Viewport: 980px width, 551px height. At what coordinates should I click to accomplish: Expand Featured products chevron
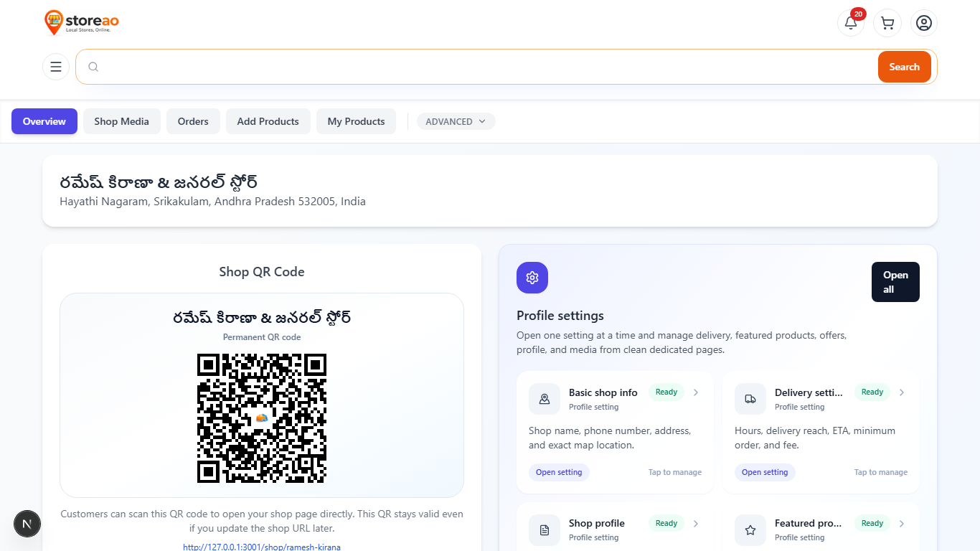point(902,524)
